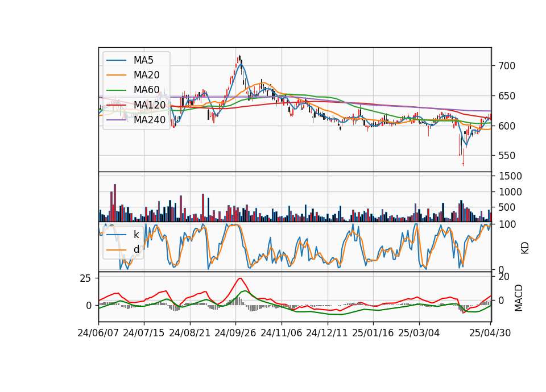Click the 1000 volume axis label
Viewport: 546px width, 392px height.
coord(510,192)
